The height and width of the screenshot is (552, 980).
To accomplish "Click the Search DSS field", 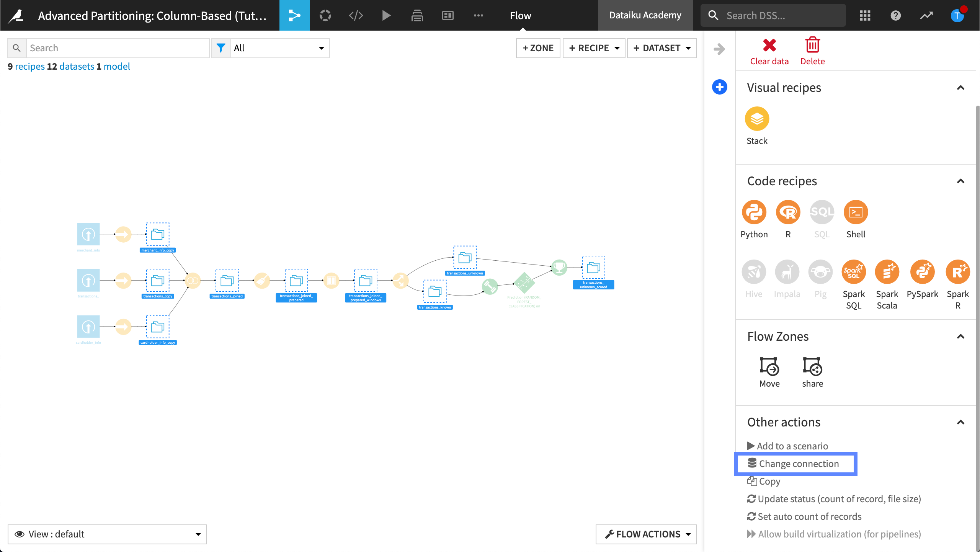I will click(773, 15).
